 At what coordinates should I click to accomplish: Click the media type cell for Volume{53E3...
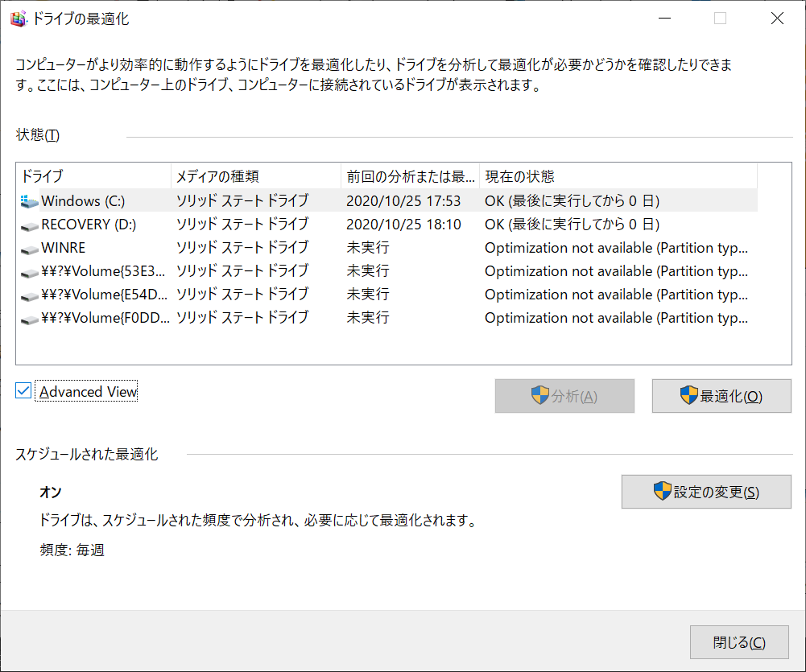242,270
